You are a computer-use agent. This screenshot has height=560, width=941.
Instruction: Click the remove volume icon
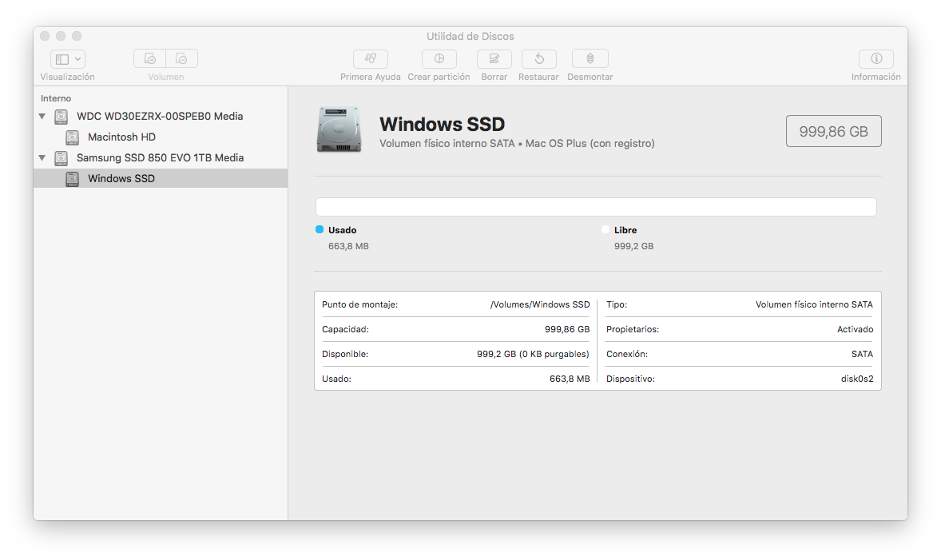click(182, 59)
